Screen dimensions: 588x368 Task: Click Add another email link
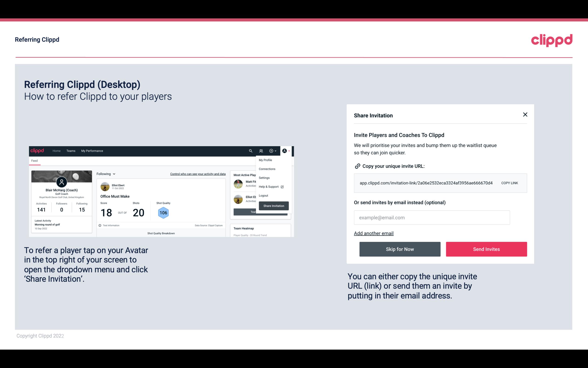click(373, 233)
